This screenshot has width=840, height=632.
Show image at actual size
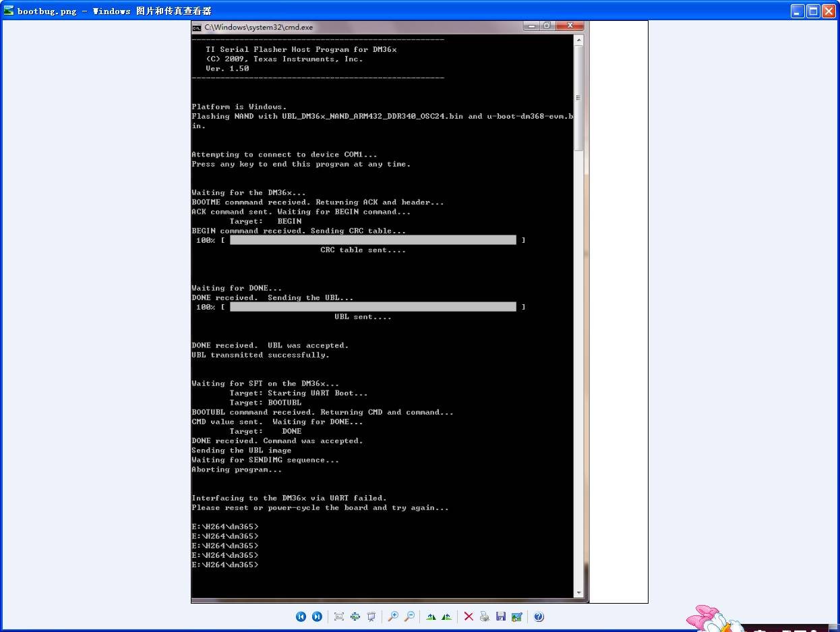(355, 616)
